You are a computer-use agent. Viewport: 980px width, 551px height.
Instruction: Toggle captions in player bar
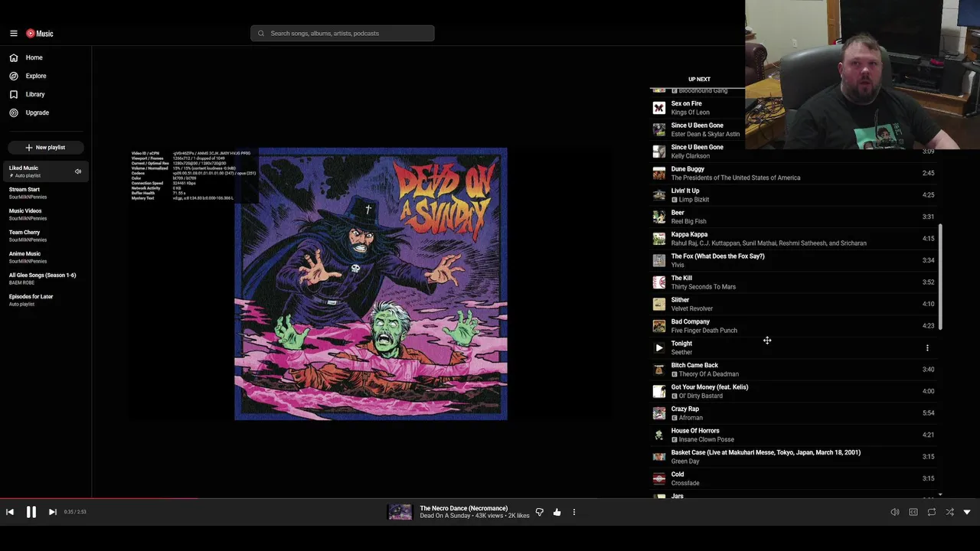point(913,512)
